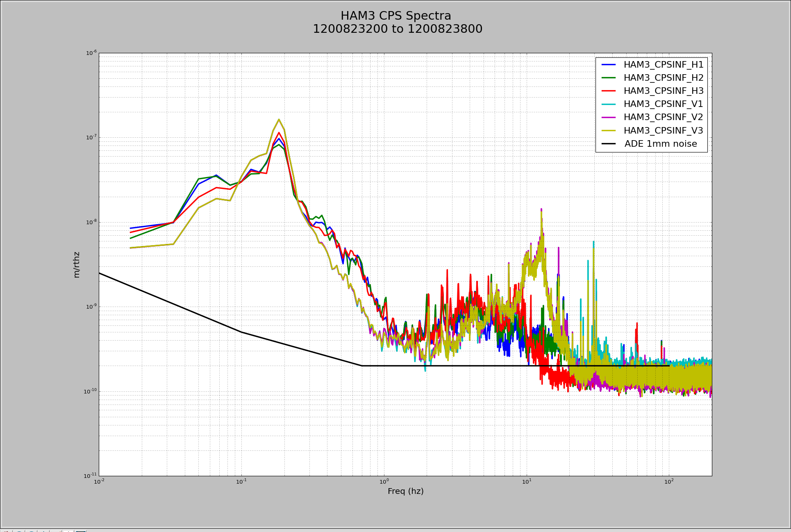Click ADE 1mm noise legend label
This screenshot has height=532, width=791.
tap(660, 144)
